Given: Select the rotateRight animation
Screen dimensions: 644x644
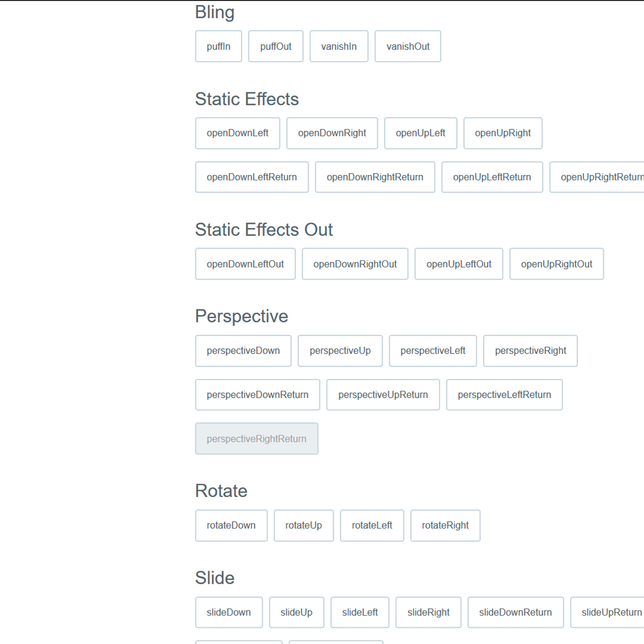Looking at the screenshot, I should [445, 525].
